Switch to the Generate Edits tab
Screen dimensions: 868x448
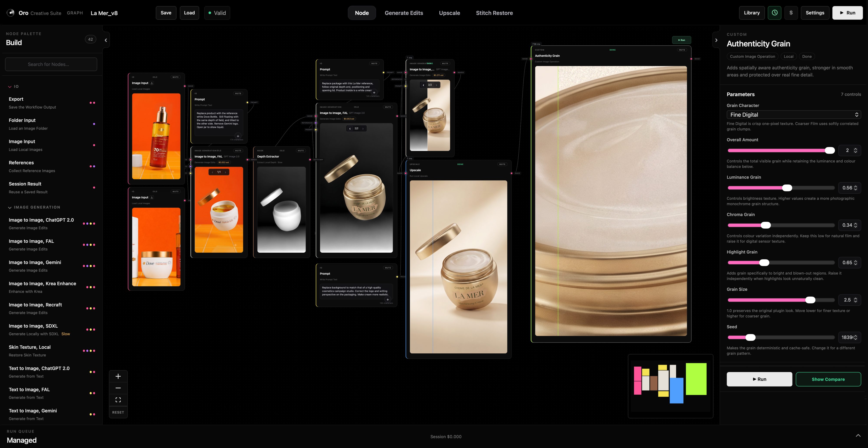404,13
